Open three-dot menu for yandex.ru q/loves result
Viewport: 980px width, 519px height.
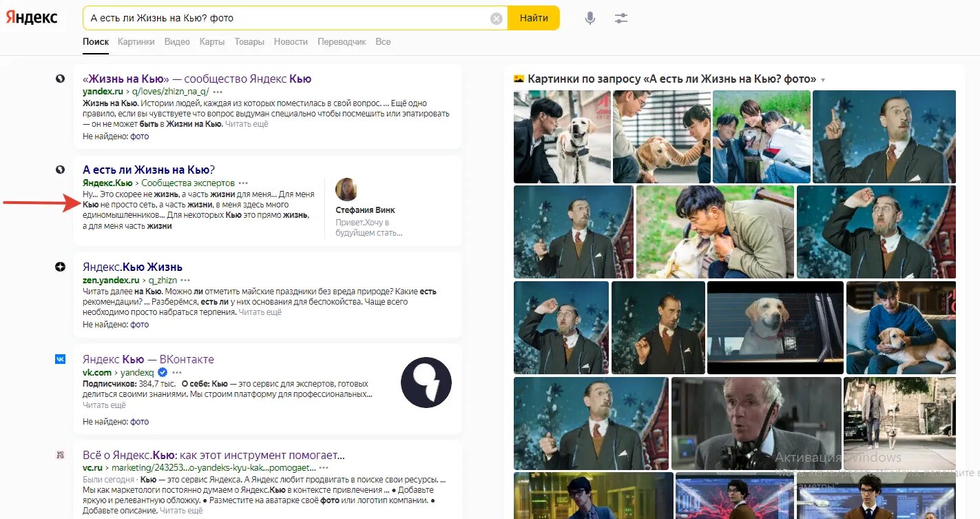(218, 92)
